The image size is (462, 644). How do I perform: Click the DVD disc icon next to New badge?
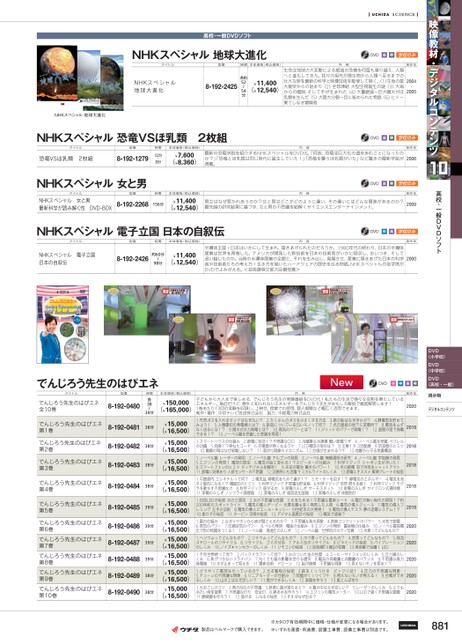point(373,383)
